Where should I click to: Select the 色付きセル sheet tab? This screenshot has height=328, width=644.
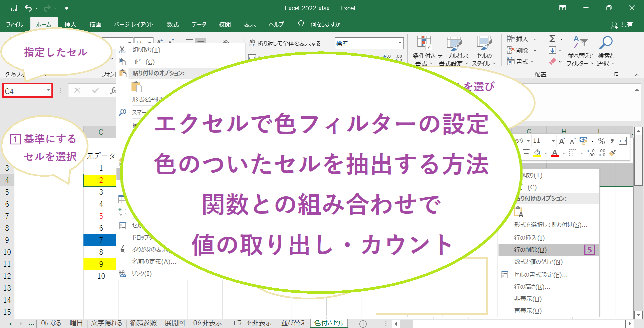pyautogui.click(x=328, y=323)
